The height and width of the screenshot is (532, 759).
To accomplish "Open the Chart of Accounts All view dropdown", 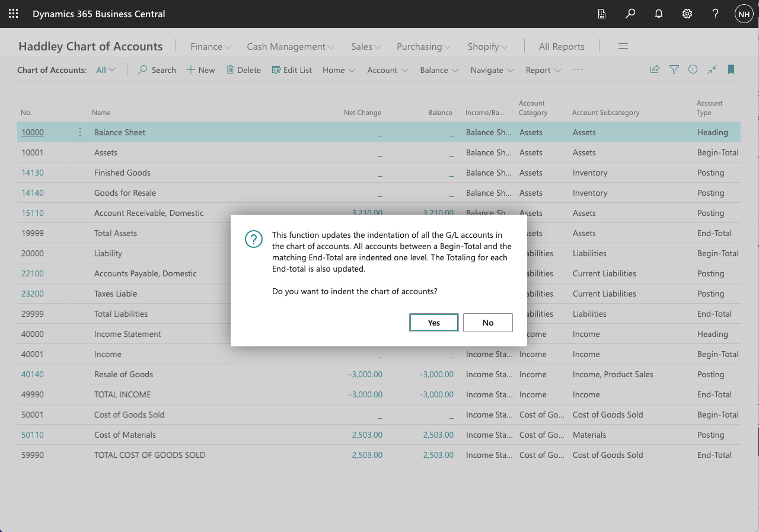I will coord(106,70).
